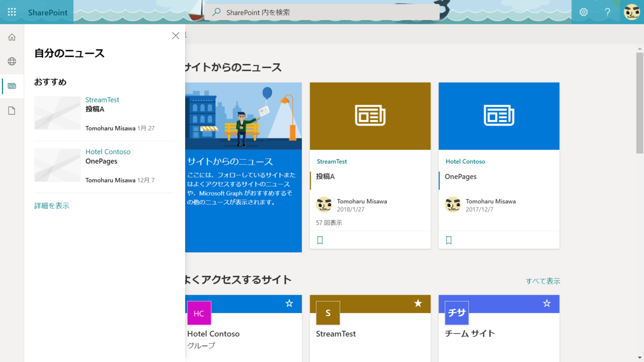Select My News icon in left rail

tap(12, 86)
